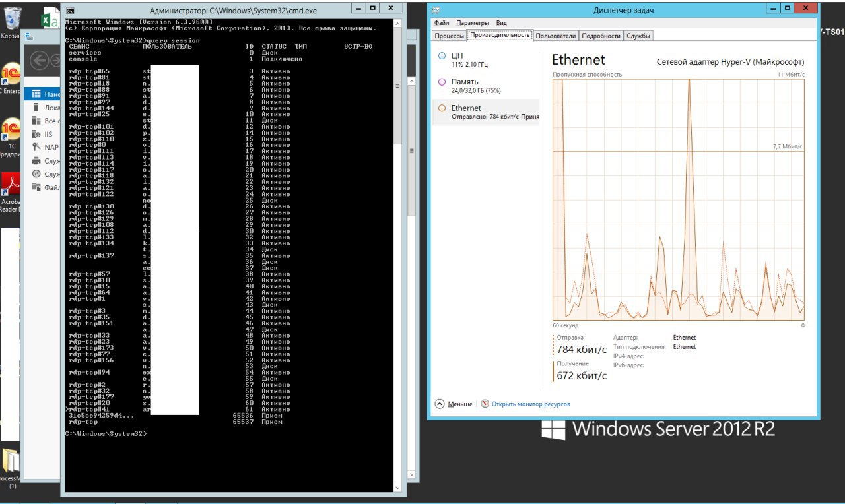Image resolution: width=845 pixels, height=504 pixels.
Task: Click the resource monitor icon beside the link
Action: (485, 404)
